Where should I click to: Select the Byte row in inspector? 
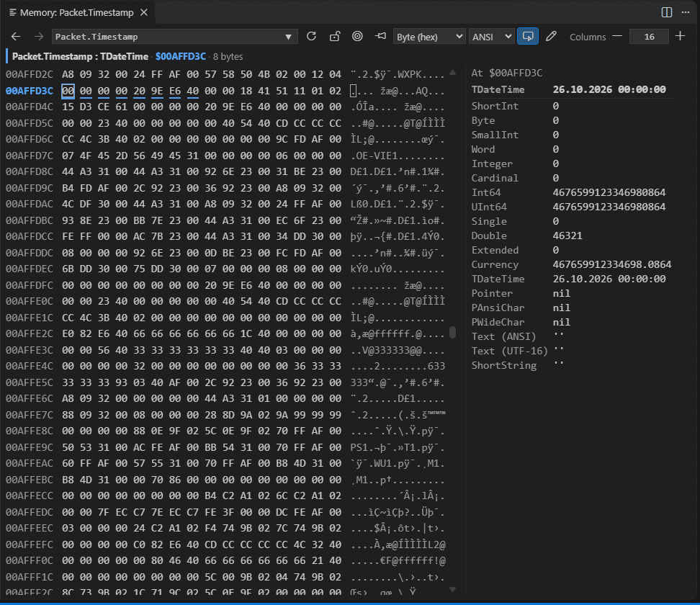click(573, 120)
